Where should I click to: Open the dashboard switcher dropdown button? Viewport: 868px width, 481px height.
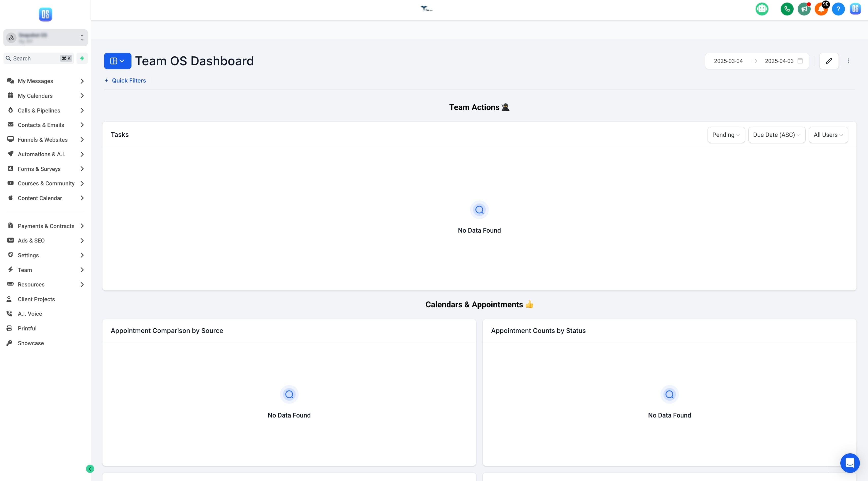click(x=118, y=61)
